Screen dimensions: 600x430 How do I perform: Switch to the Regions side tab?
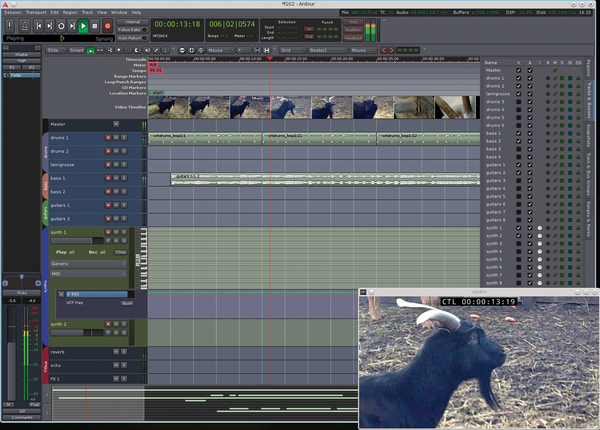click(589, 68)
